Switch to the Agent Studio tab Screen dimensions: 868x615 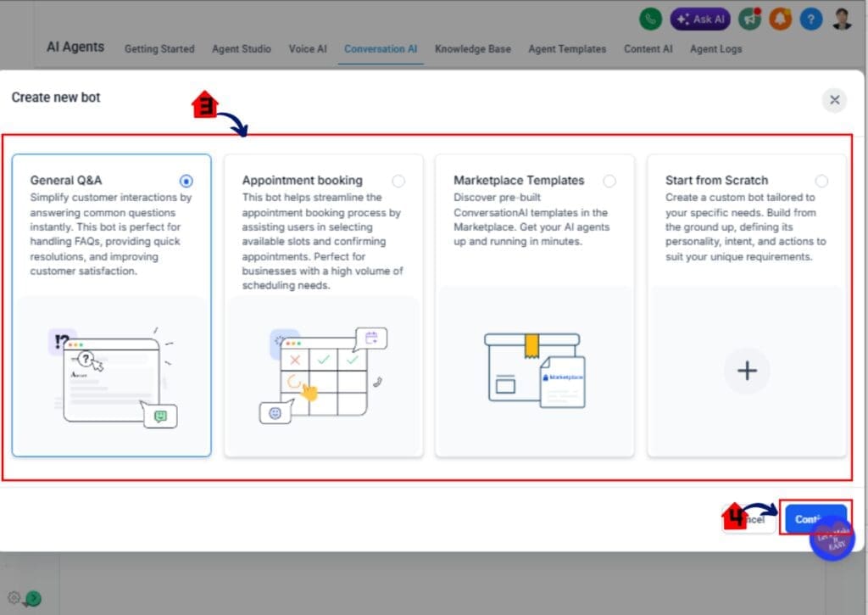pyautogui.click(x=242, y=48)
